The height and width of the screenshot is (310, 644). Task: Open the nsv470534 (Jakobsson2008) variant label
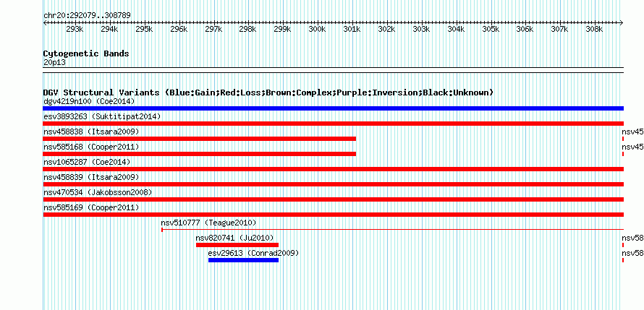pos(98,192)
